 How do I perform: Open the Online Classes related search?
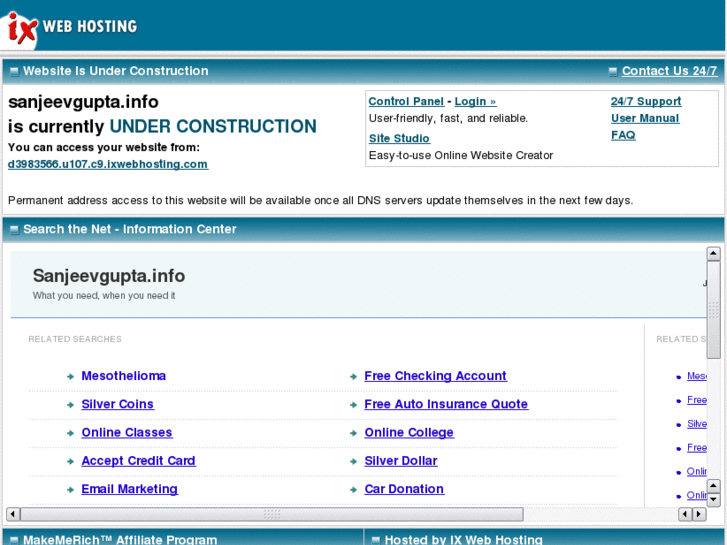pyautogui.click(x=127, y=432)
